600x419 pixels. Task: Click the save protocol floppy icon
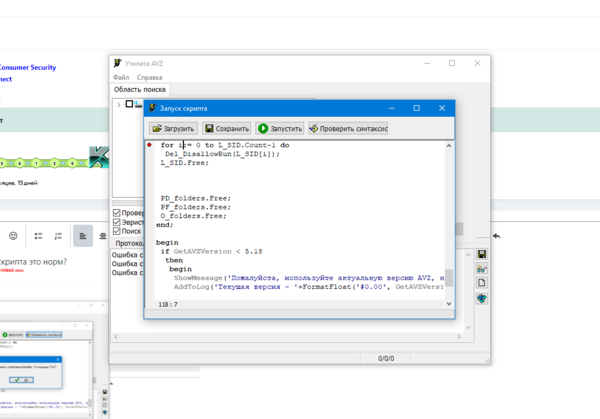tap(482, 254)
